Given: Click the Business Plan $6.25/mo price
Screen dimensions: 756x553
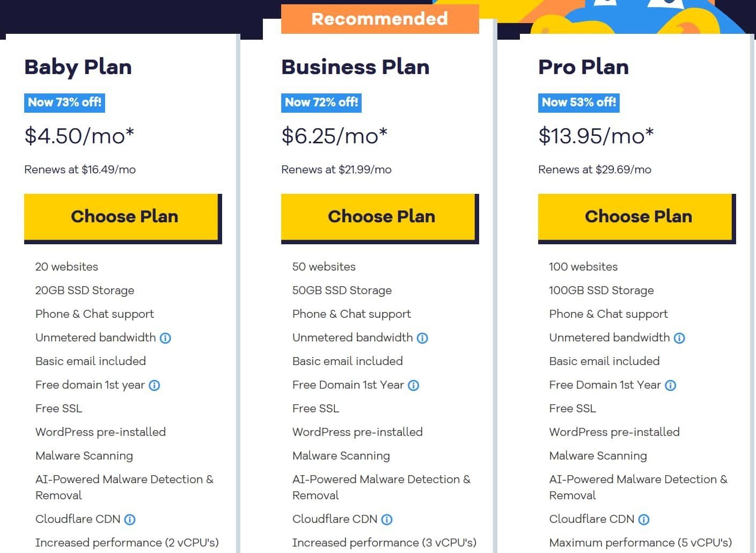Looking at the screenshot, I should [x=334, y=136].
